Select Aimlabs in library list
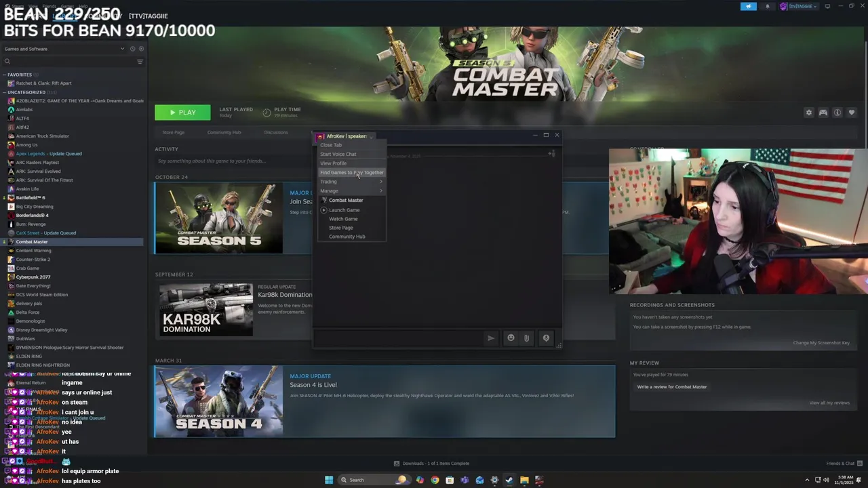Viewport: 868px width, 488px height. click(x=24, y=110)
